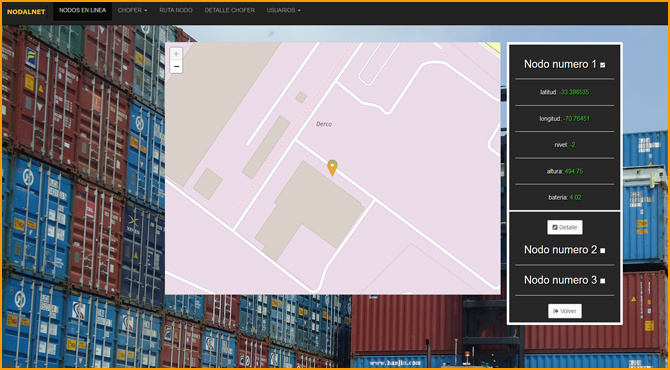This screenshot has height=370, width=670.
Task: Click the green latitud value -33.386535
Action: [x=574, y=92]
